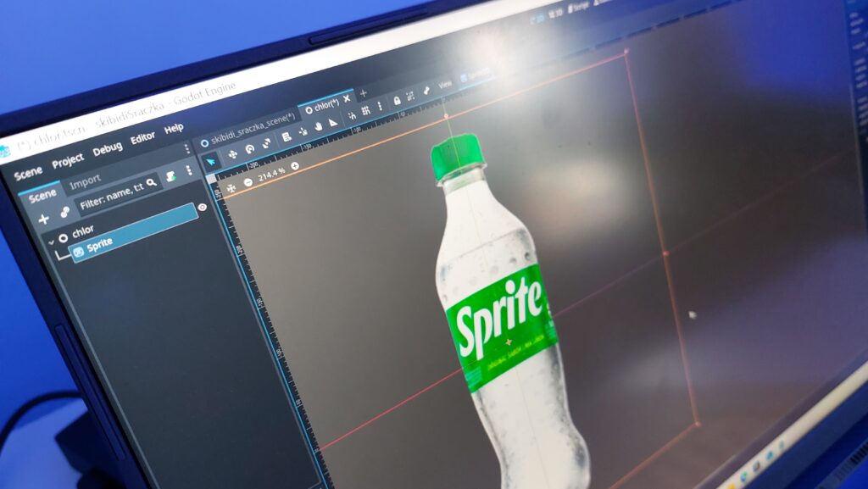The width and height of the screenshot is (868, 489).
Task: Activate the Scale Mode tool
Action: [267, 144]
